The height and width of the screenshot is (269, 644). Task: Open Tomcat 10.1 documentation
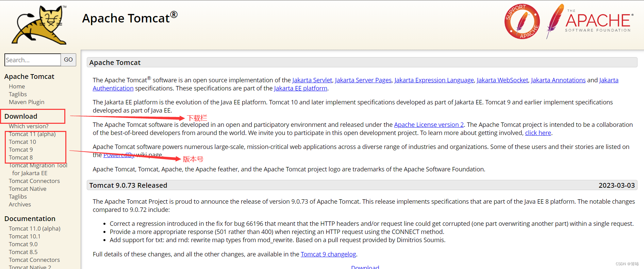click(24, 236)
